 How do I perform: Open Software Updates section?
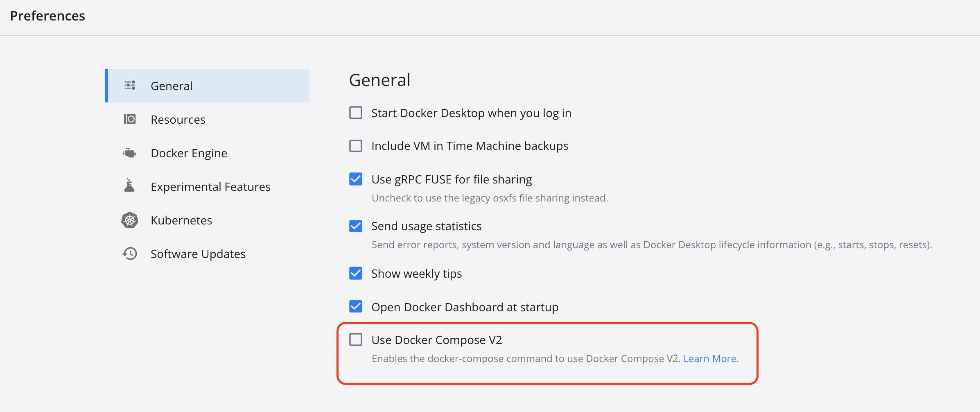tap(198, 254)
